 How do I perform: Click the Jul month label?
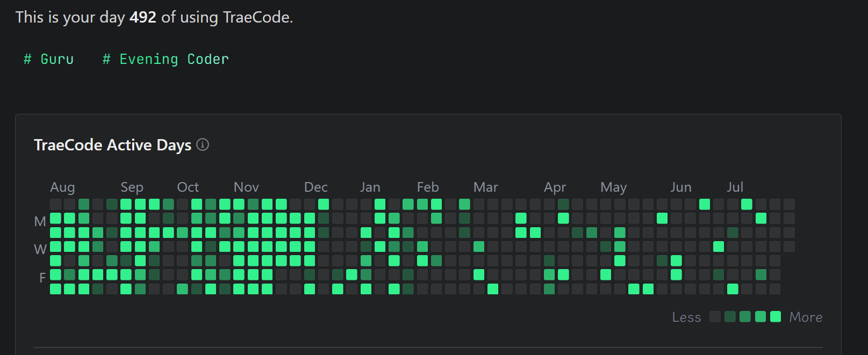click(735, 187)
